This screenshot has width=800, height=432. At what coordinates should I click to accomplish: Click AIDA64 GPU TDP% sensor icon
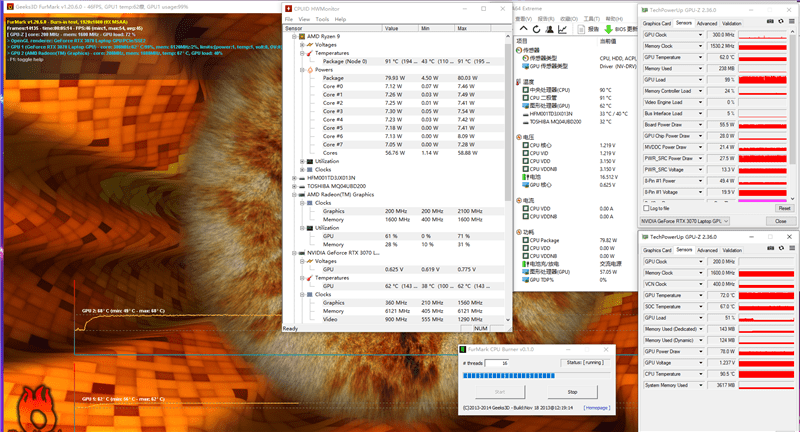tap(526, 280)
